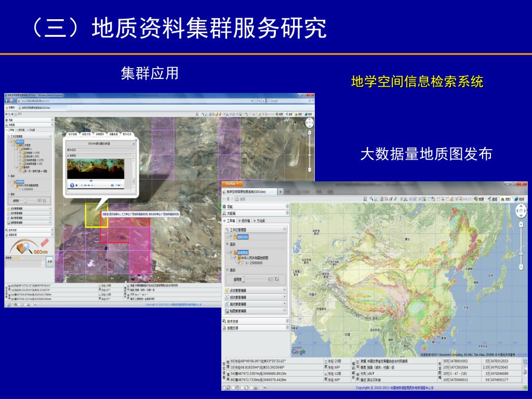532x399 pixels.
Task: Select the 方法库 tab in front window
Action: tap(259, 220)
